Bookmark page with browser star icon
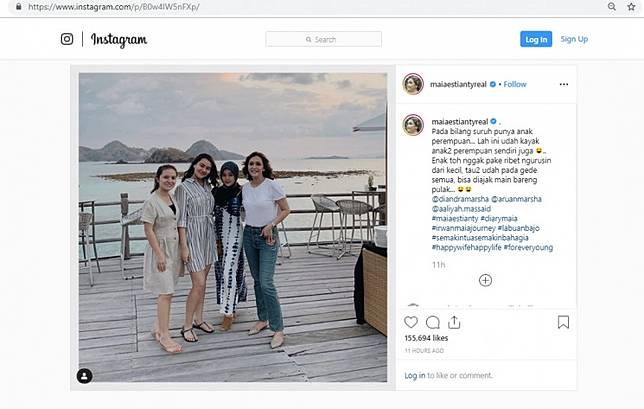The width and height of the screenshot is (644, 409). 632,6
